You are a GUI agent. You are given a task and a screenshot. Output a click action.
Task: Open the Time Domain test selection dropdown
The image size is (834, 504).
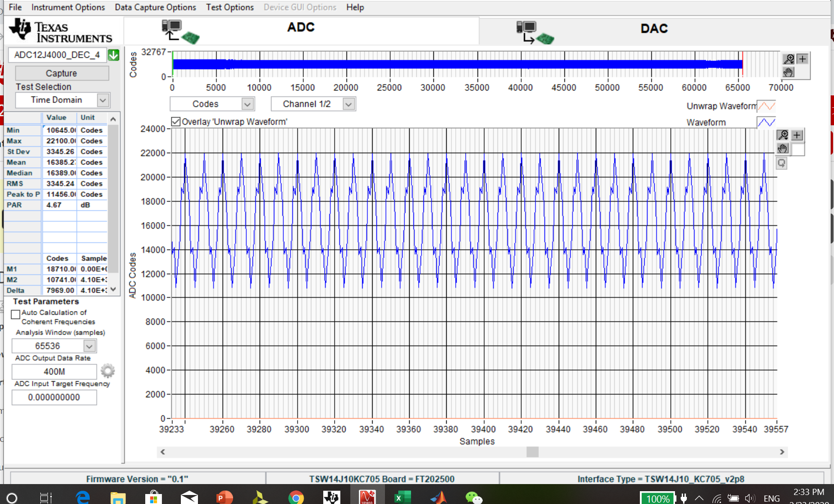[x=103, y=100]
